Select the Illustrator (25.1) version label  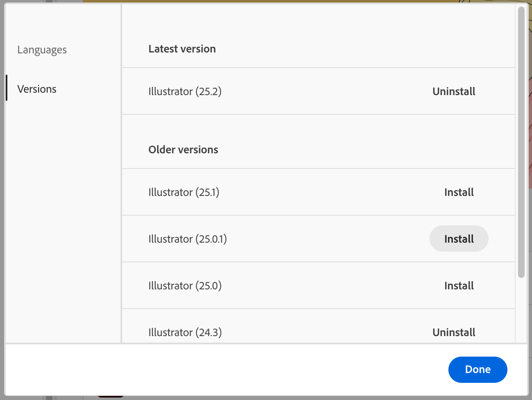tap(184, 192)
